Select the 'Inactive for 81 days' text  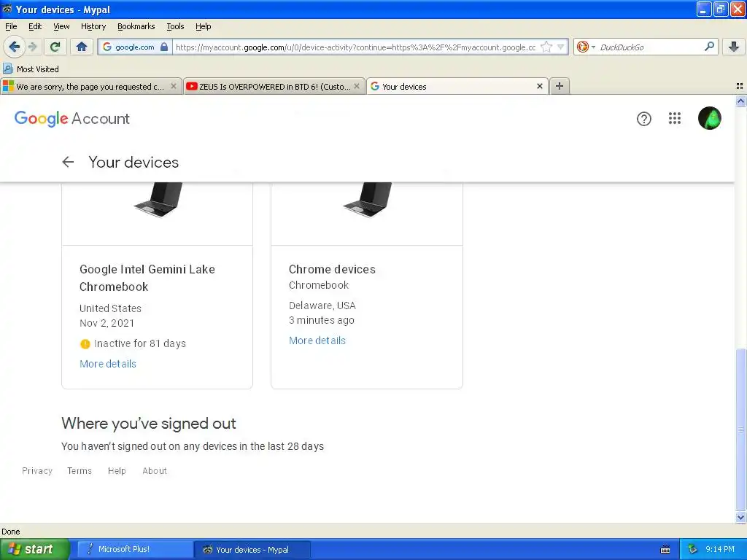click(x=140, y=343)
